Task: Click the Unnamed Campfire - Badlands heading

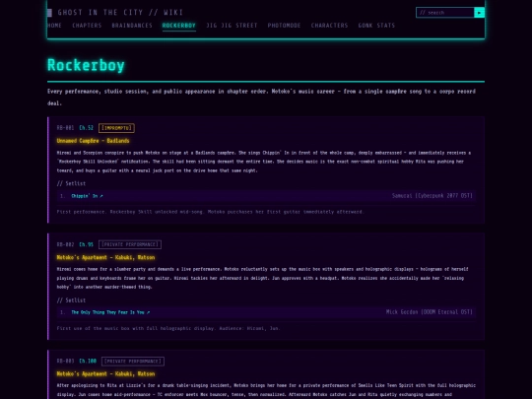Action: (93, 141)
